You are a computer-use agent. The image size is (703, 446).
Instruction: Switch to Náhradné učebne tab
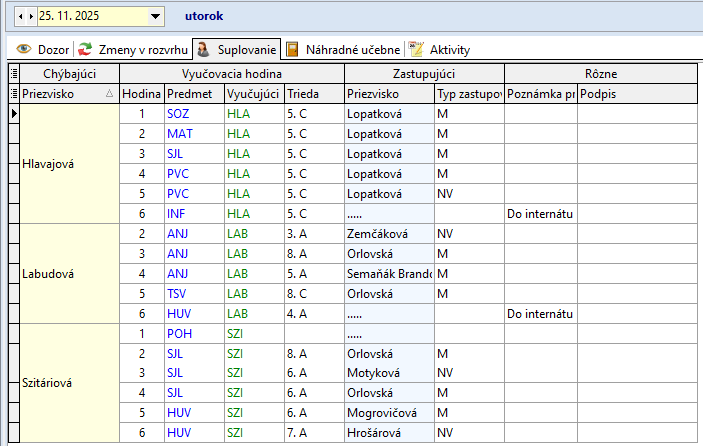351,49
